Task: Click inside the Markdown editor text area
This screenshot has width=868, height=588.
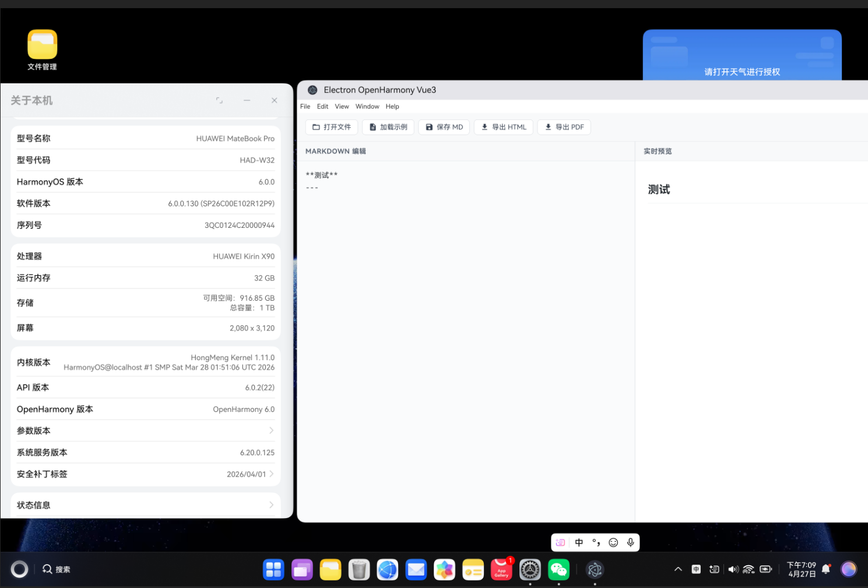Action: [x=466, y=341]
